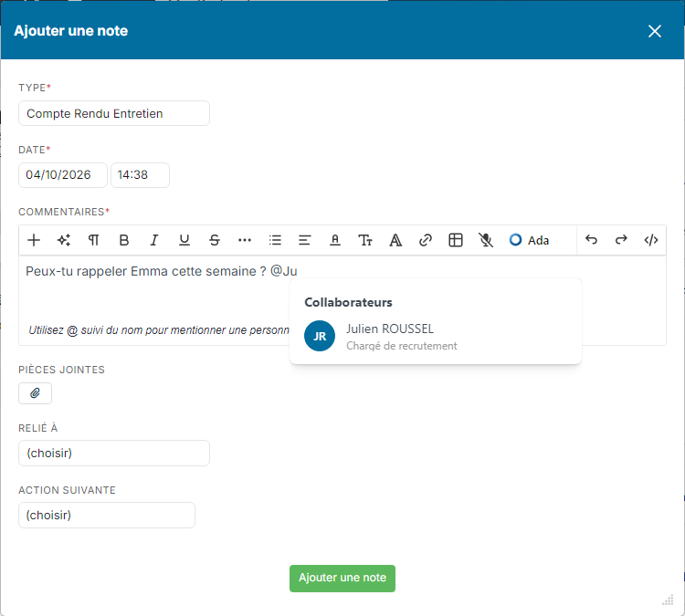Insert a table into the comment
The image size is (685, 616).
click(456, 240)
